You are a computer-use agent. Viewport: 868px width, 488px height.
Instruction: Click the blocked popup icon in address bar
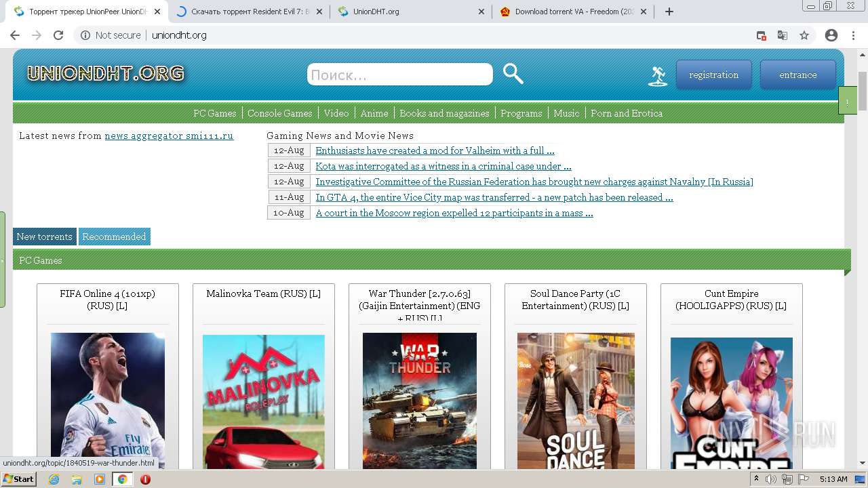tap(762, 35)
